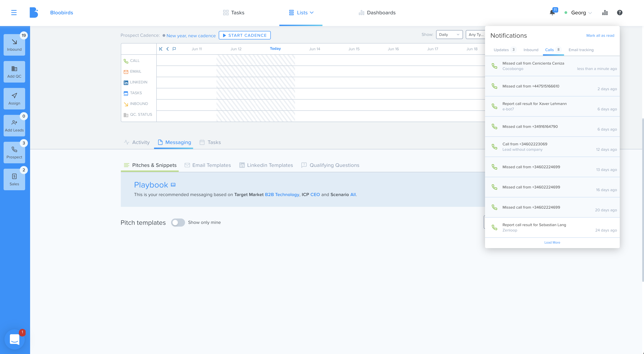
Task: Open Calls notifications tab
Action: click(x=553, y=50)
